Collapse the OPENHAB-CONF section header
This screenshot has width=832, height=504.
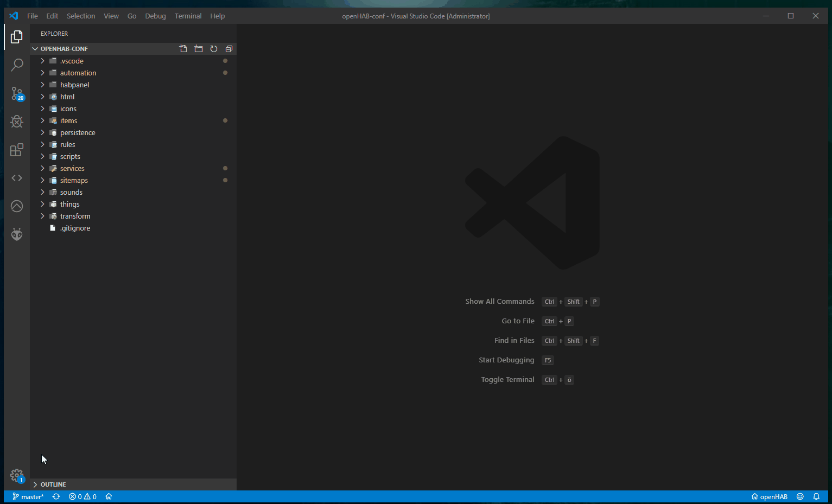coord(64,49)
